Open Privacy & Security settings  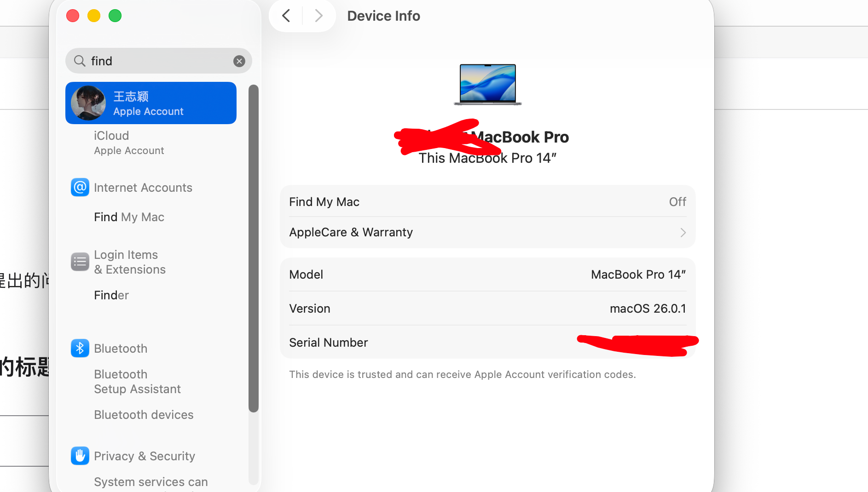tap(145, 456)
